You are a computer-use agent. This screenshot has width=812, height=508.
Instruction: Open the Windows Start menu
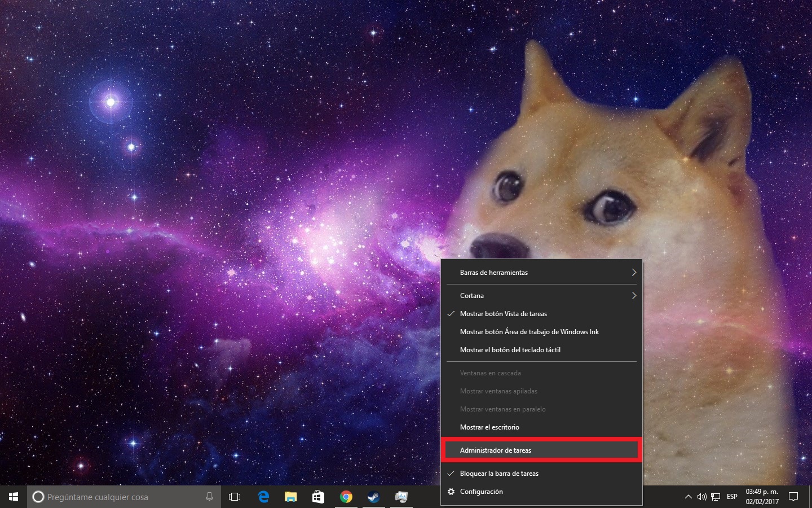14,497
